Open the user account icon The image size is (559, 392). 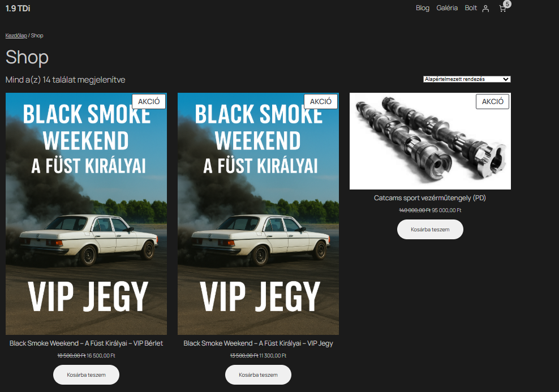pyautogui.click(x=485, y=8)
